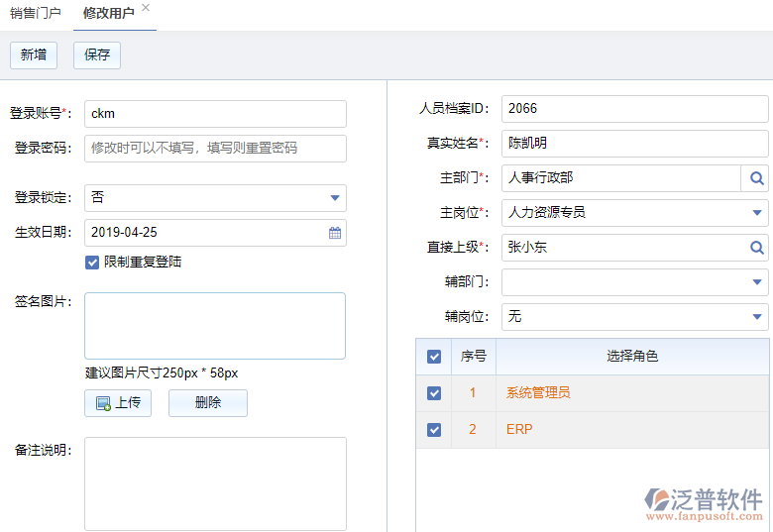This screenshot has height=532, width=773.
Task: Click the search icon beside 直接上级
Action: coord(755,248)
